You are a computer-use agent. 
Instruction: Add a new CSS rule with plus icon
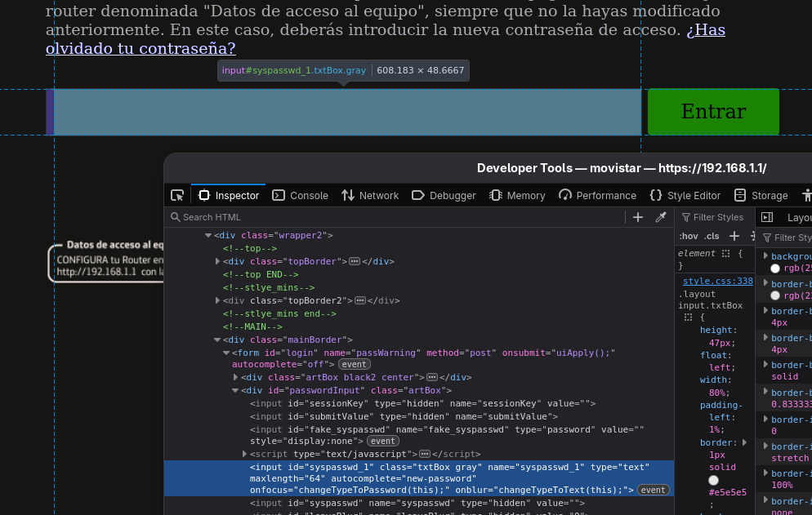pyautogui.click(x=734, y=236)
